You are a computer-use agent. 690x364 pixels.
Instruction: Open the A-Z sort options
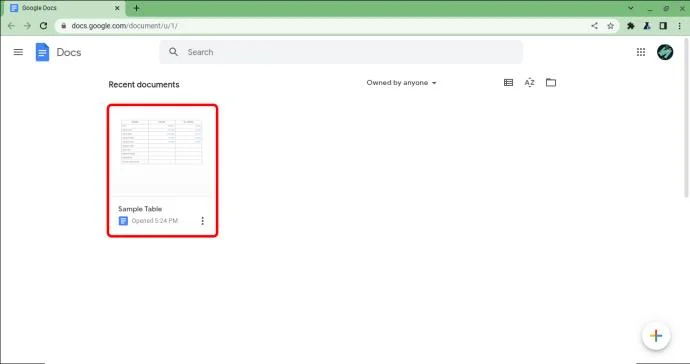(529, 82)
